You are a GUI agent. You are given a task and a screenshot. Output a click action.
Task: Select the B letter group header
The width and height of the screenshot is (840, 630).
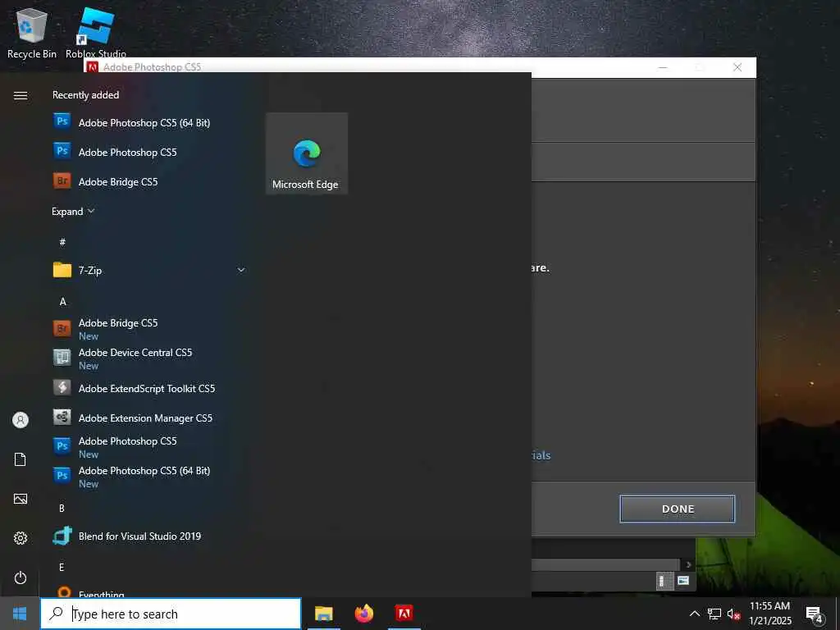coord(62,508)
